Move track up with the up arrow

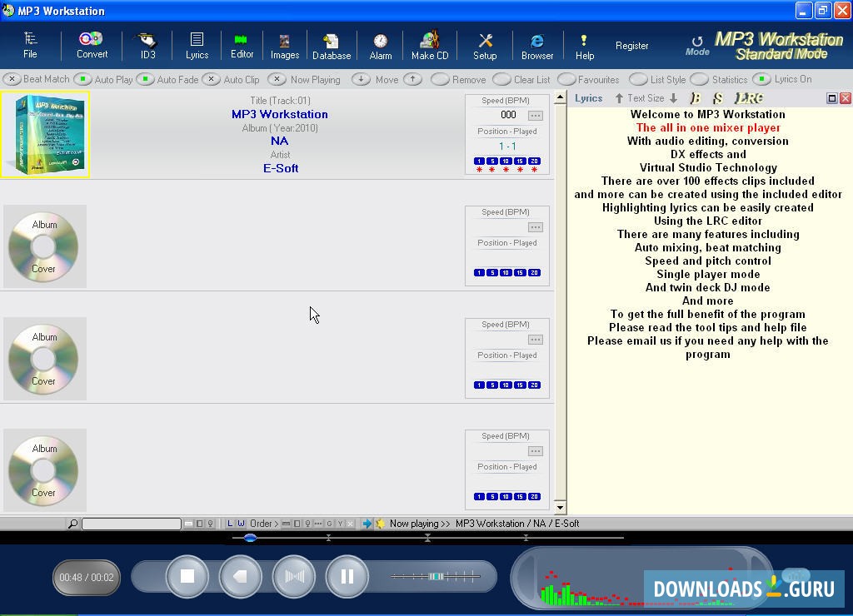(413, 79)
